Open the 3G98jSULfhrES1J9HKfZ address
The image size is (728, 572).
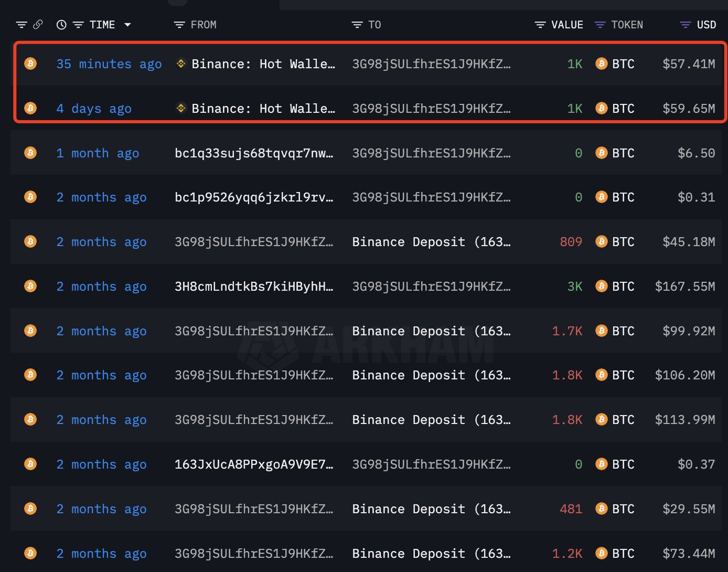click(431, 63)
